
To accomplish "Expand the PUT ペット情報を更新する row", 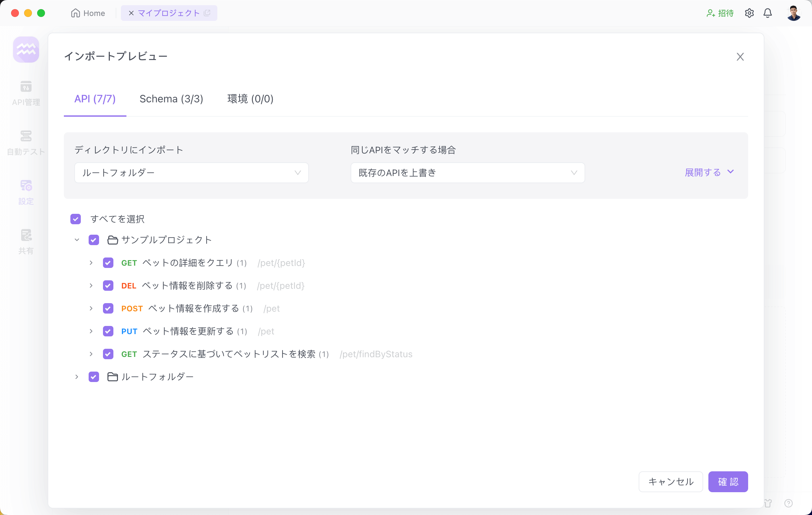I will pos(91,331).
